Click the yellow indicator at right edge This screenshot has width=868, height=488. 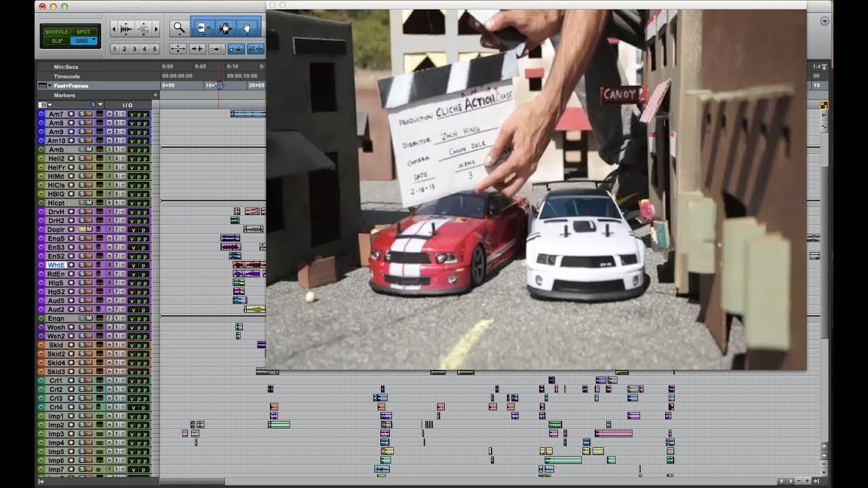[824, 105]
